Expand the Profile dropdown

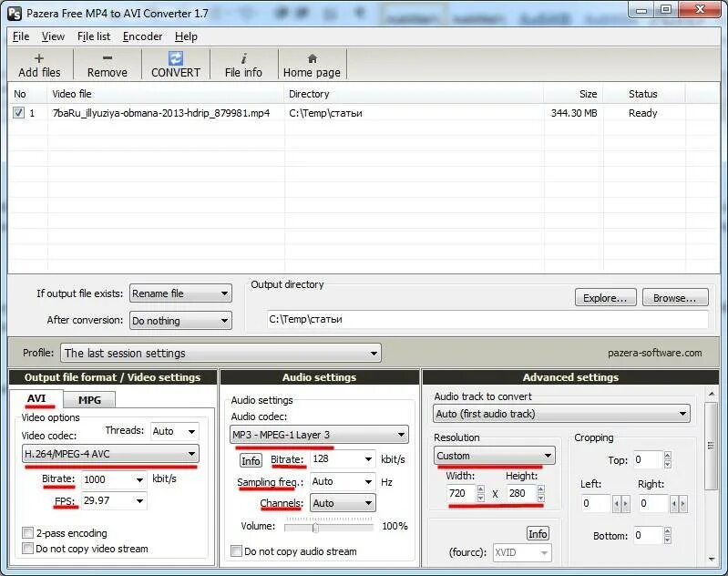coord(220,353)
